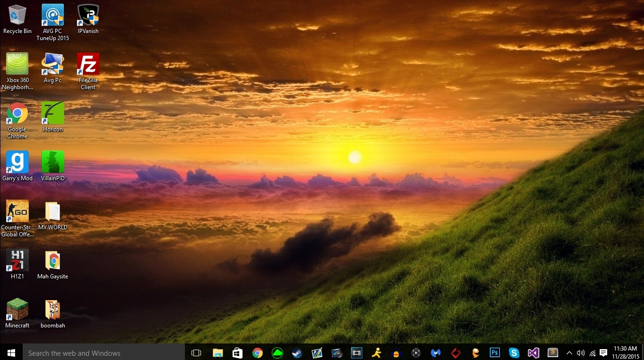Viewport: 644px width, 360px height.
Task: Open the green cloud Razer icon in taskbar
Action: coord(277,353)
